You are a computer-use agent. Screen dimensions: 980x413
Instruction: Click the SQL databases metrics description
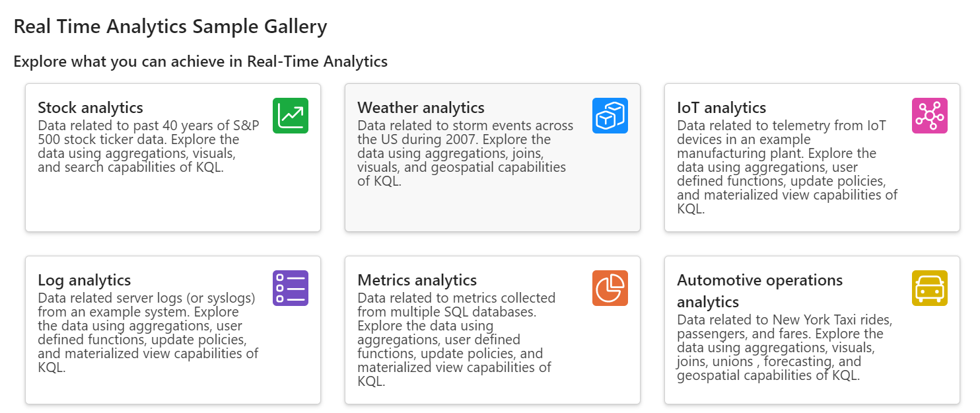[x=456, y=339]
